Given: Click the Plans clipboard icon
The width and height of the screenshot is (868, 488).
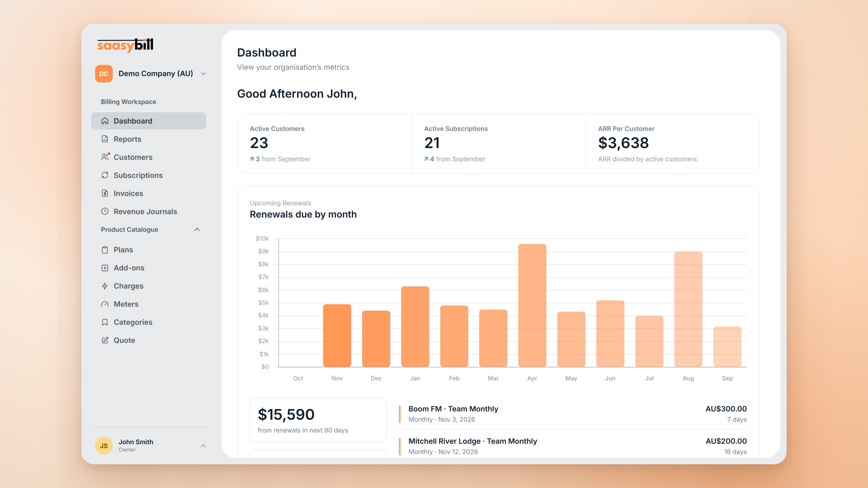Looking at the screenshot, I should tap(105, 250).
